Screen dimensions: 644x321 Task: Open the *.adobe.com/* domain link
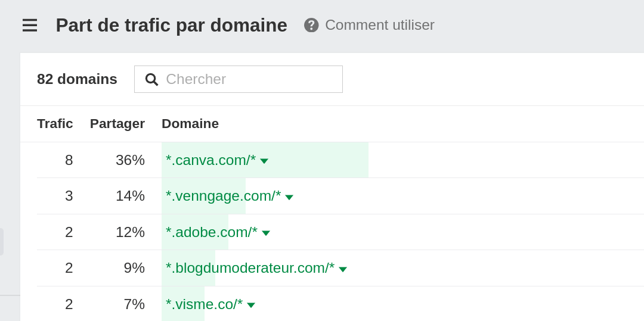pyautogui.click(x=212, y=232)
